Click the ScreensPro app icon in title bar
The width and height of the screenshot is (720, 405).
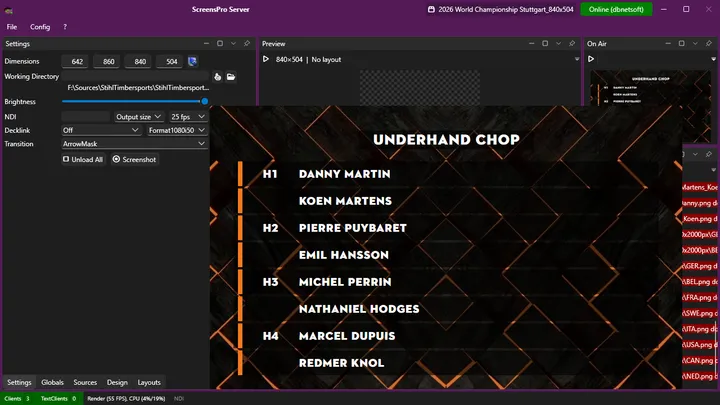pos(8,10)
